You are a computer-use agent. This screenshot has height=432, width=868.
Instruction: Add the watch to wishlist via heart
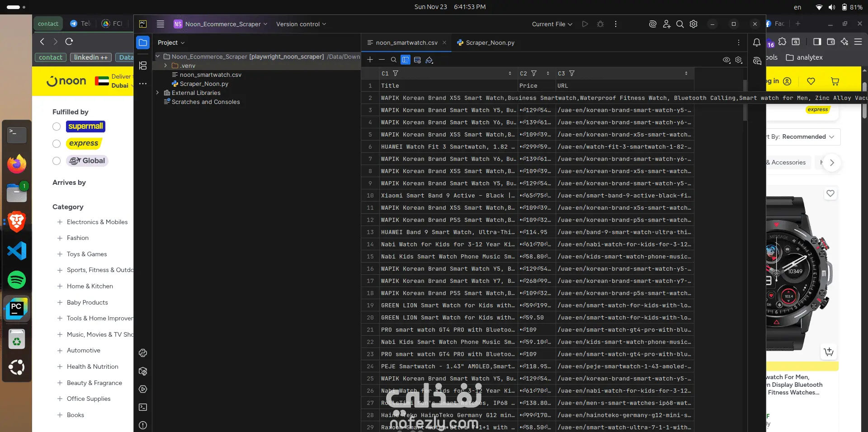tap(830, 193)
